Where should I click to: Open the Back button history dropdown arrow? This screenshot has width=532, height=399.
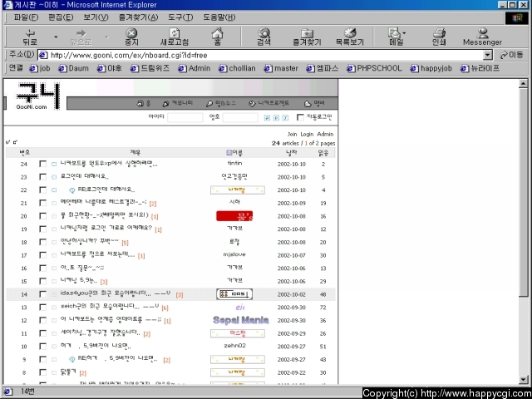[56, 37]
